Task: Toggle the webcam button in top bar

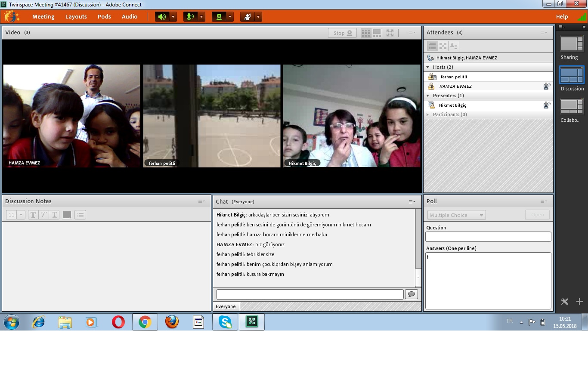Action: click(x=219, y=17)
